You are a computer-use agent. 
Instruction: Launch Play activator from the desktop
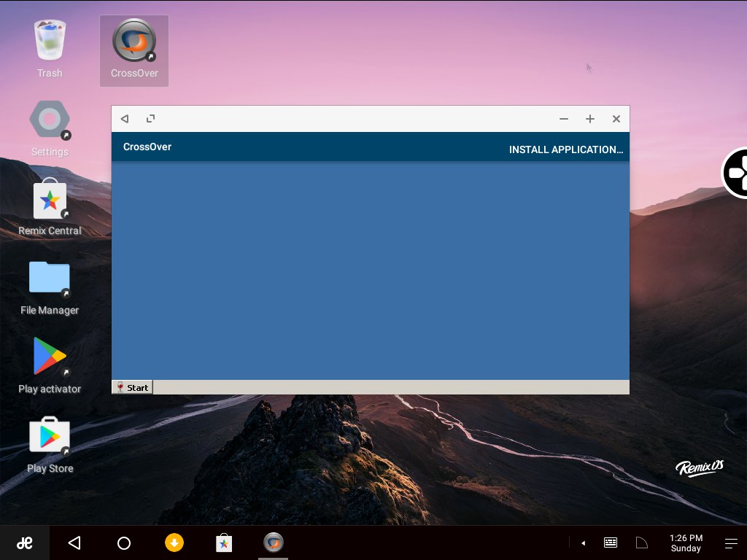click(50, 366)
